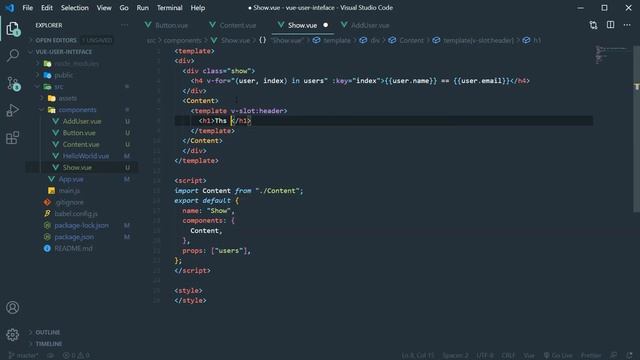This screenshot has height=360, width=640.
Task: Click the UTF-8 encoding indicator
Action: (485, 356)
